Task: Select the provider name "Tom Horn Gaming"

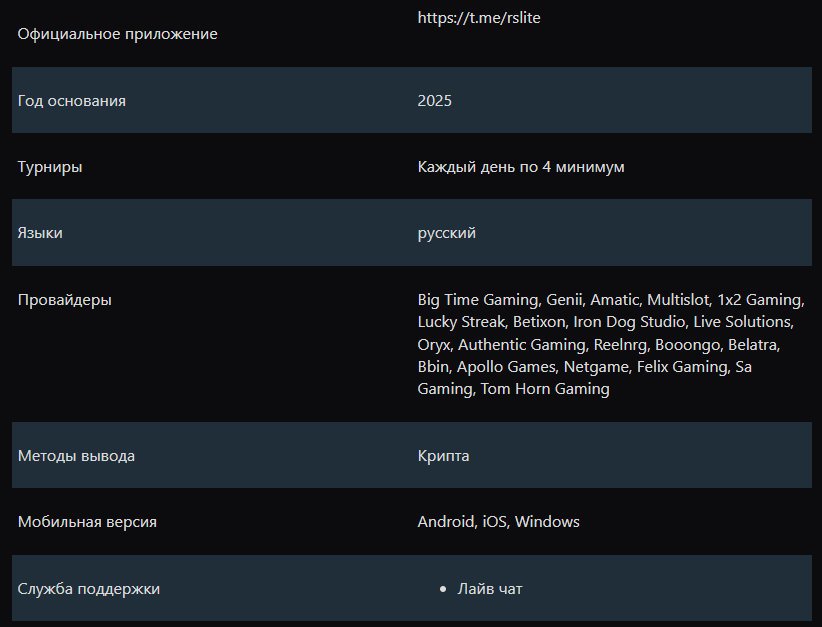Action: coord(545,389)
